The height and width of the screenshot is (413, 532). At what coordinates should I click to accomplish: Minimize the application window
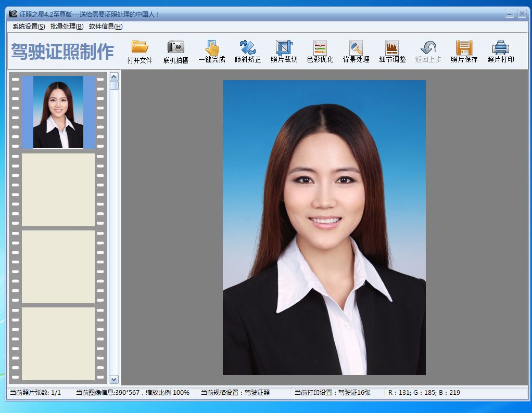(x=510, y=14)
